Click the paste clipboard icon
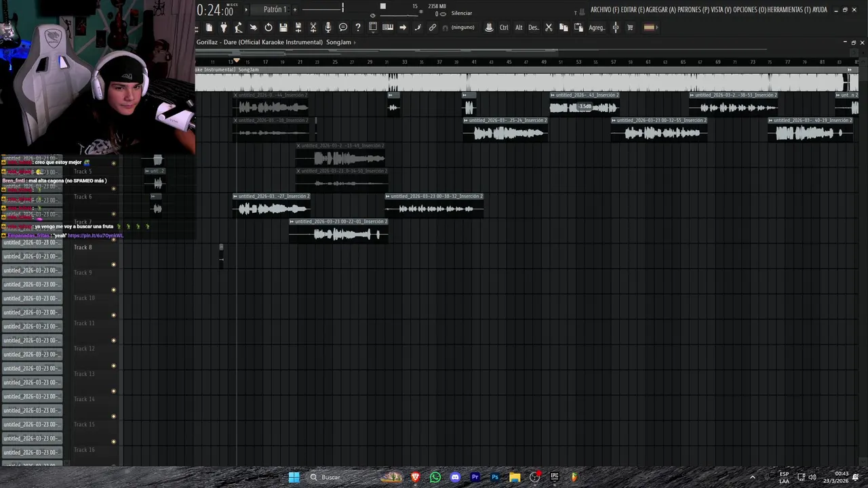Viewport: 868px width, 488px height. pyautogui.click(x=578, y=27)
